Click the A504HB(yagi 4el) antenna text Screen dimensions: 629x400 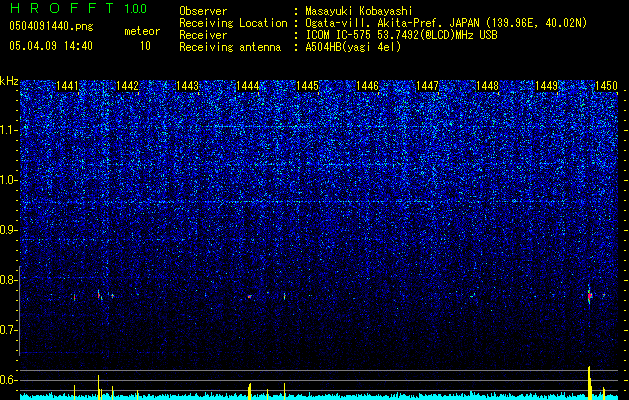tap(353, 47)
